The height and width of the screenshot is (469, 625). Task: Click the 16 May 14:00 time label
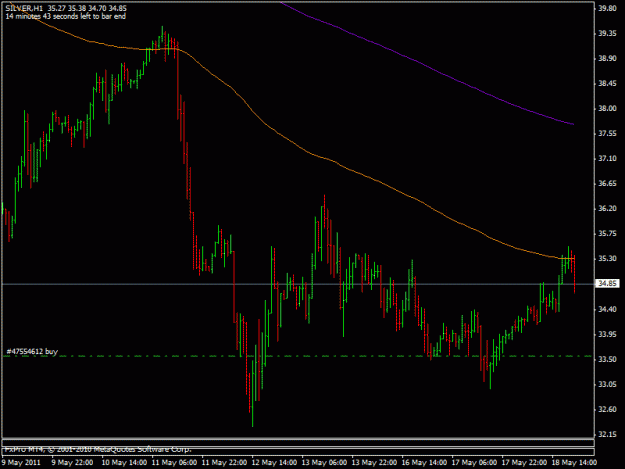click(424, 463)
